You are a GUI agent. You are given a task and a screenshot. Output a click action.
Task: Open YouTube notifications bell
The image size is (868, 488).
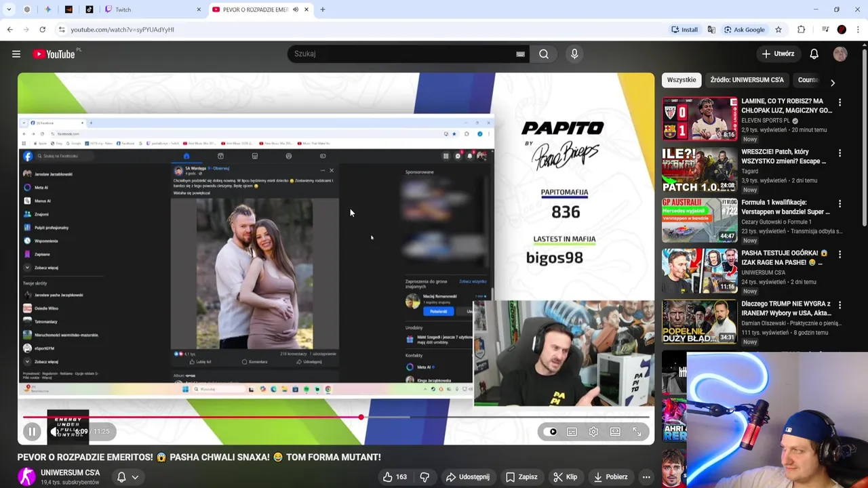[x=814, y=54]
